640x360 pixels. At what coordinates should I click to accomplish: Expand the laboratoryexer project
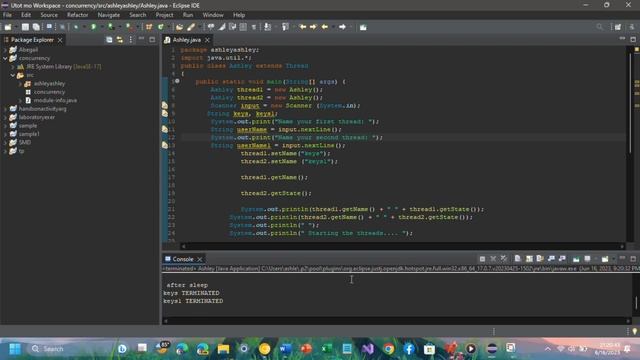click(5, 117)
